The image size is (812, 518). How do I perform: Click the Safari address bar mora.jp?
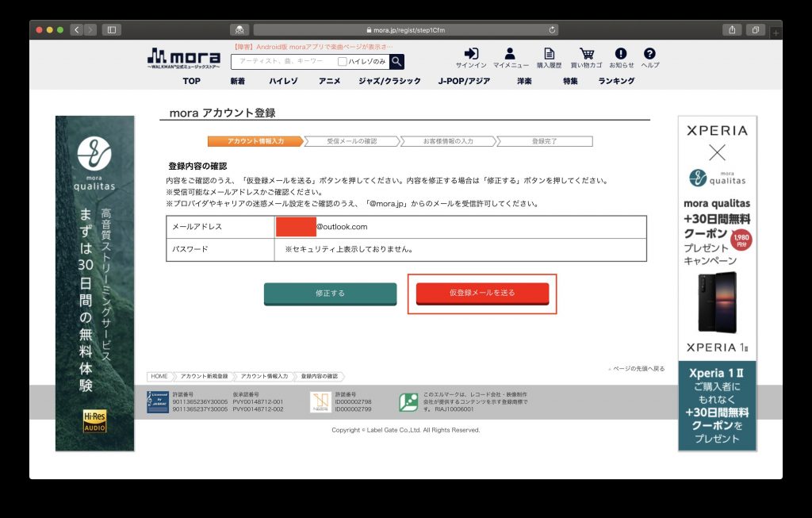[x=406, y=30]
